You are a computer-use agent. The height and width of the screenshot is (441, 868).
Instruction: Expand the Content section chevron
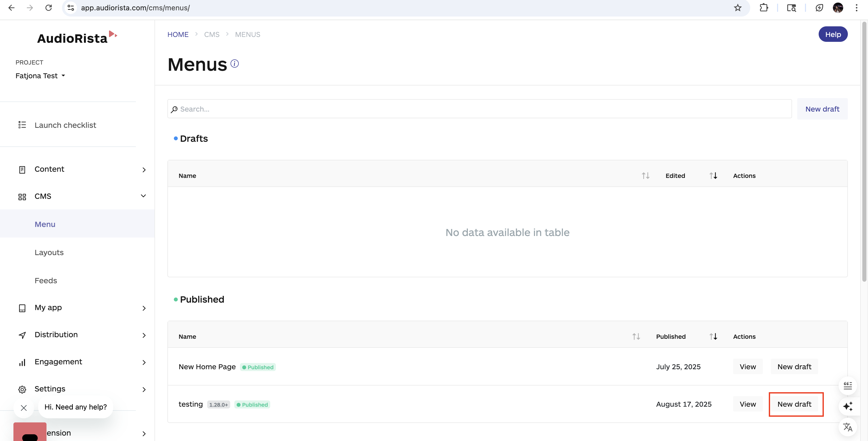144,170
